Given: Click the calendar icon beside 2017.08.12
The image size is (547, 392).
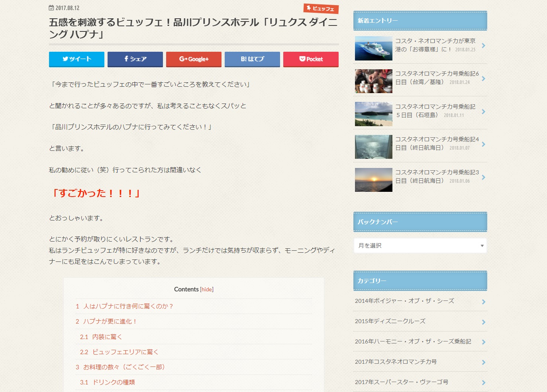Looking at the screenshot, I should (51, 8).
